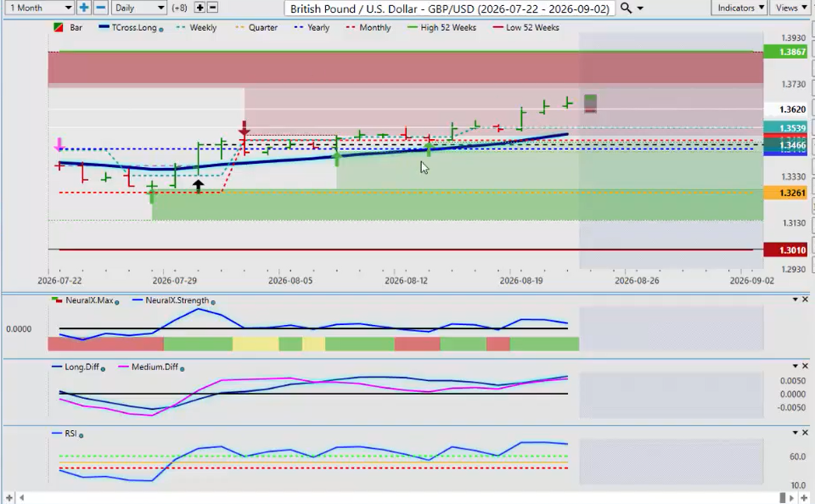
Task: Expand the Long.Diff panel options arrow
Action: [795, 366]
